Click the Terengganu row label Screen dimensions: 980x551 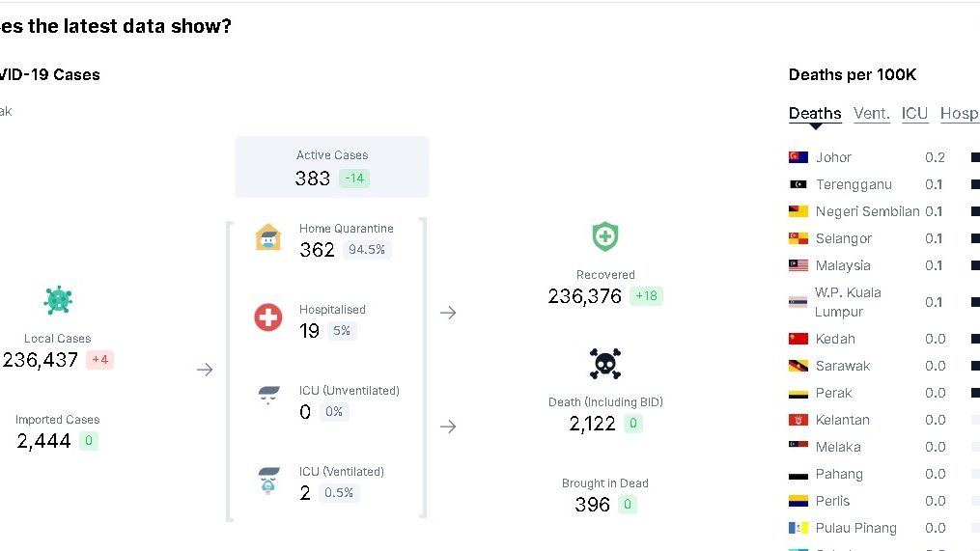(854, 184)
